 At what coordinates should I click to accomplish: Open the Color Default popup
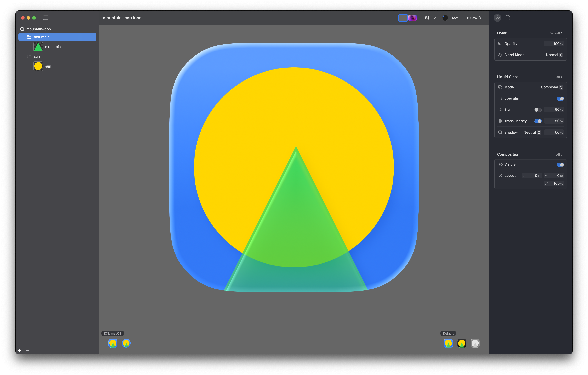556,33
